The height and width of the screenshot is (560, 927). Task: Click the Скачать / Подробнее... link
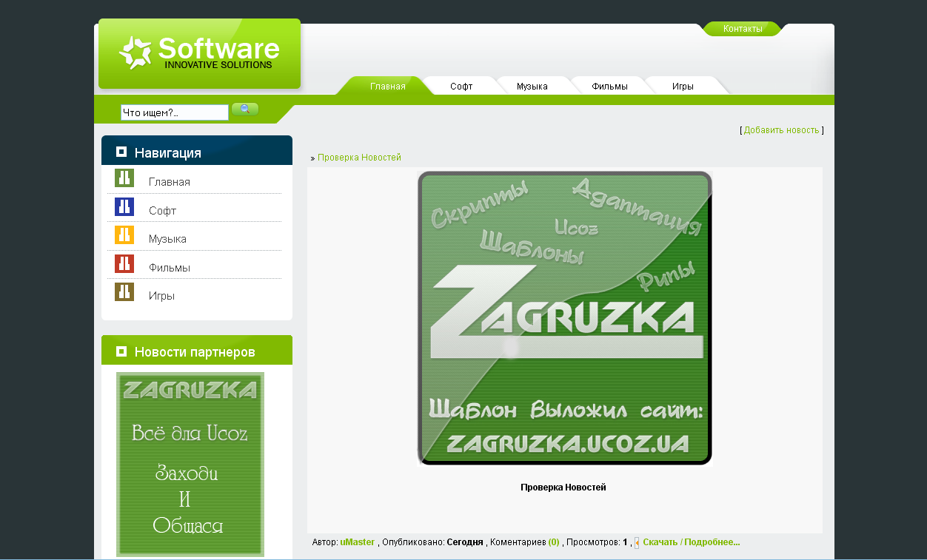[x=692, y=542]
